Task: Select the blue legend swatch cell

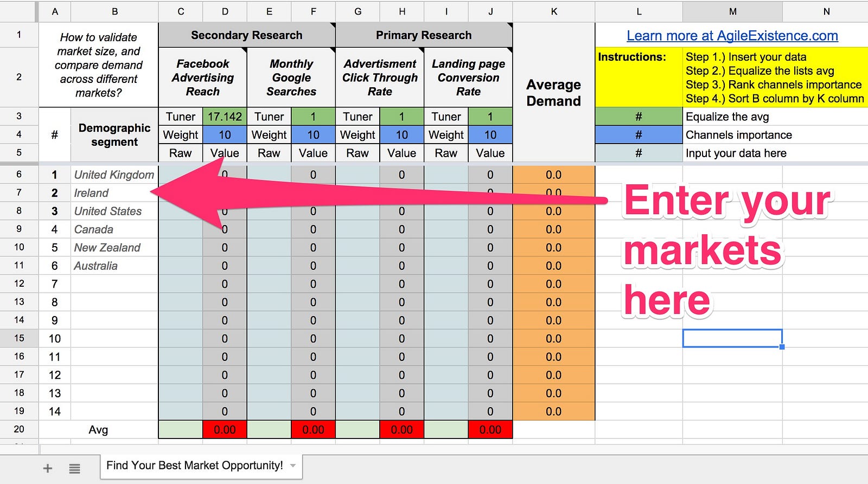Action: (x=639, y=135)
